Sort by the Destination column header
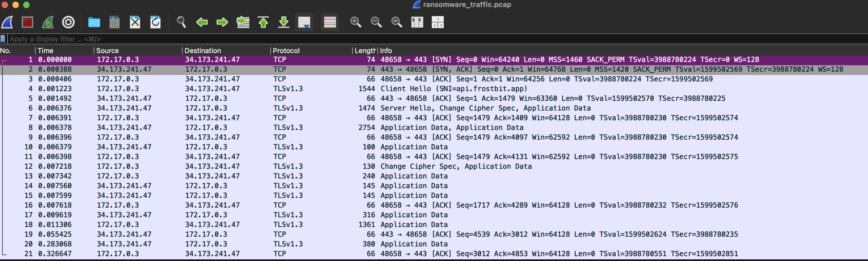Screen dimensions: 868x261 click(226, 51)
